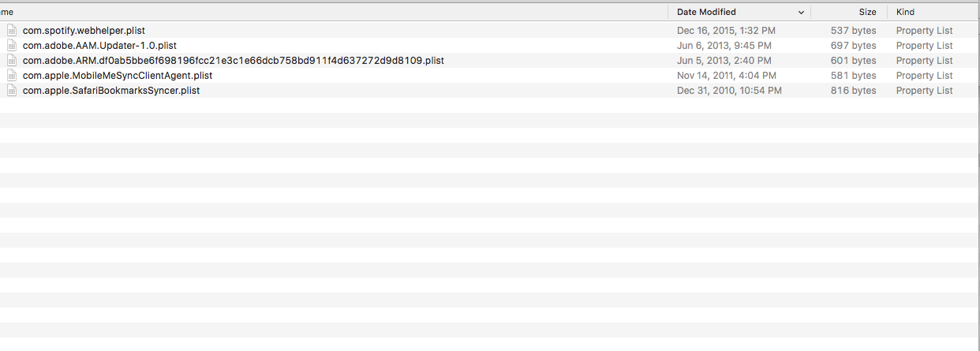Select com.apple.MobileMeSyncClientAgent.plist filename
Viewport: 980px width, 351px height.
[x=118, y=75]
